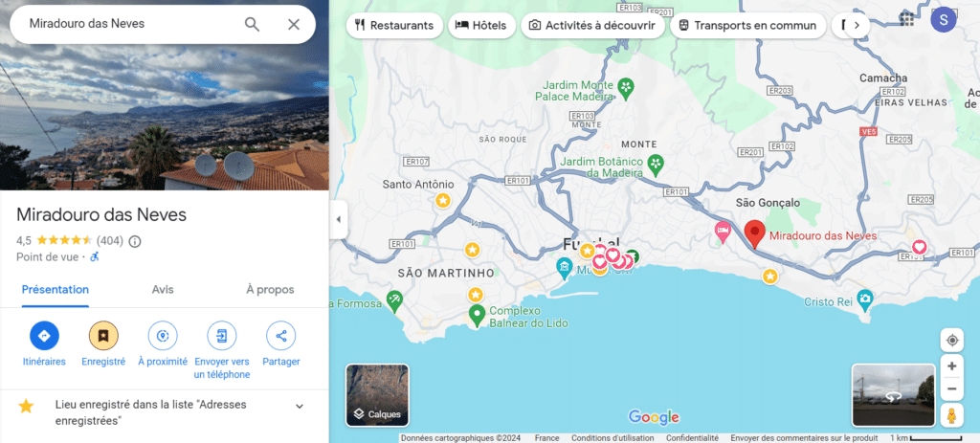Click the São Gonçalo map label

click(x=768, y=203)
